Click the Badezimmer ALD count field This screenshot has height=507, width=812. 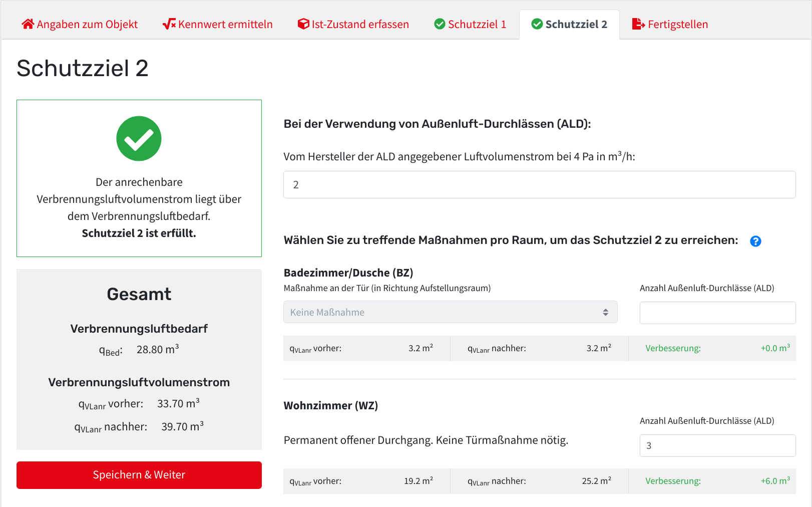coord(717,313)
